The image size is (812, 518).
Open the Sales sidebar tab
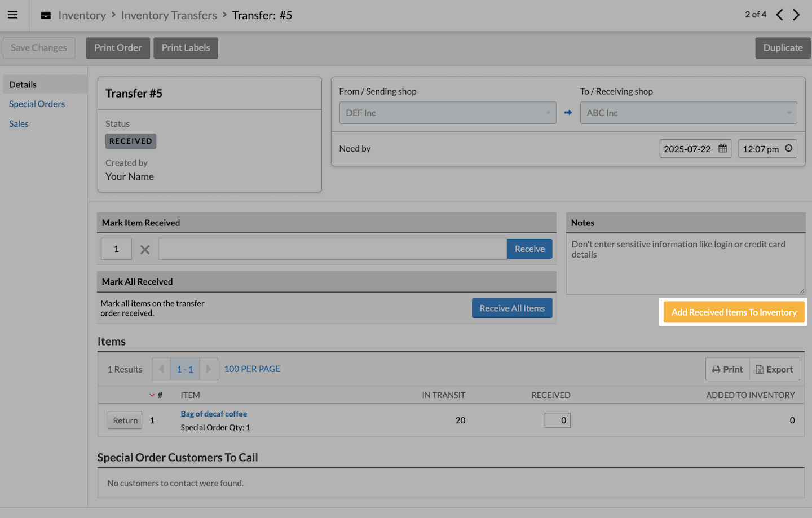(x=19, y=123)
